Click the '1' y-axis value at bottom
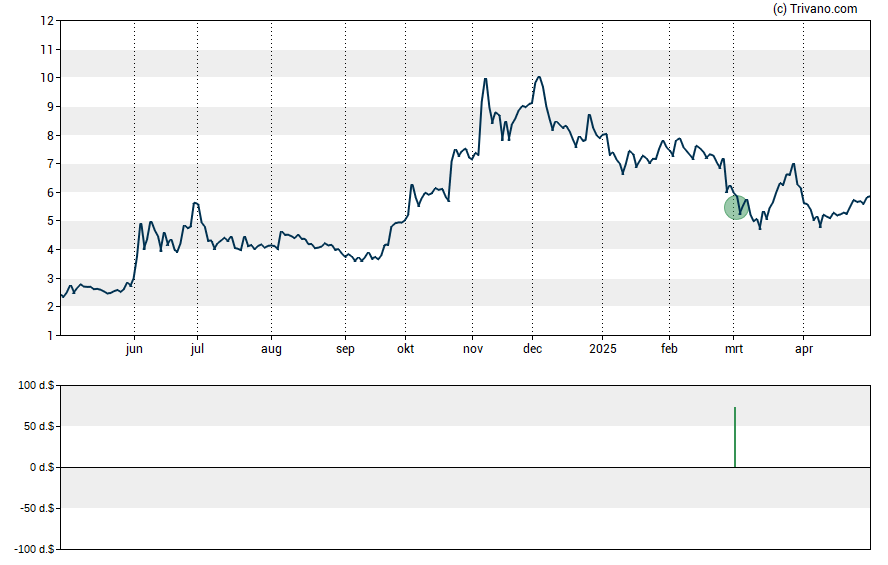The height and width of the screenshot is (565, 888). pyautogui.click(x=50, y=336)
